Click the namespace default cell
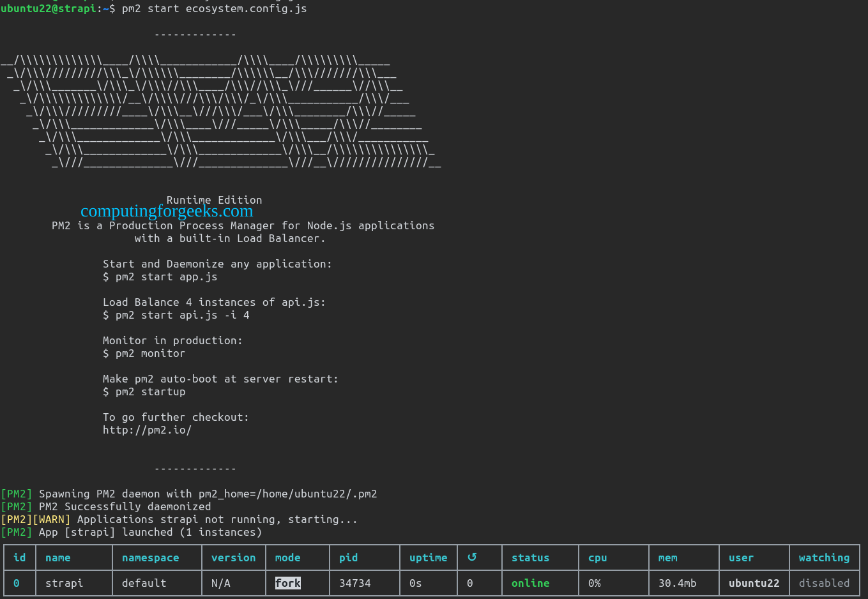The width and height of the screenshot is (868, 599). 144,583
